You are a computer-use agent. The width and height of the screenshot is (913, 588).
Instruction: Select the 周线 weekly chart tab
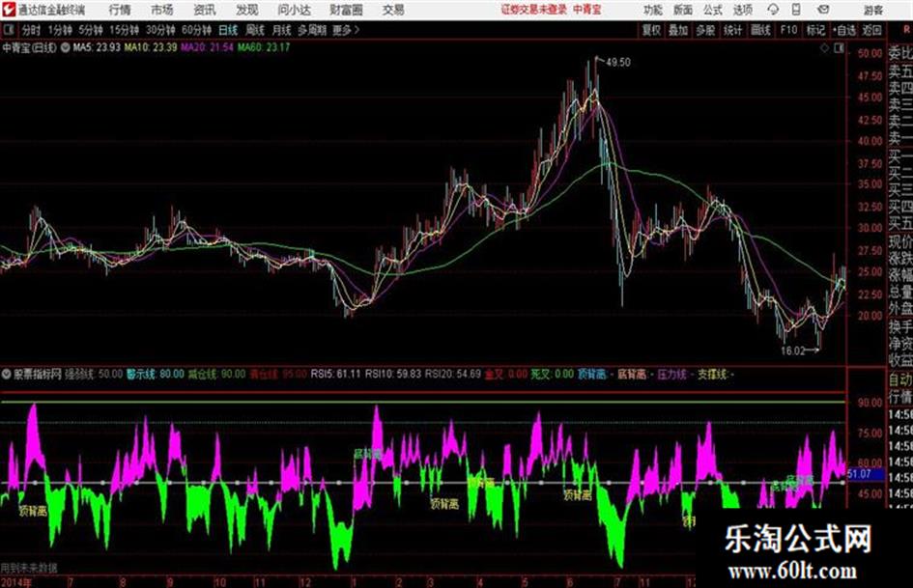(x=255, y=30)
